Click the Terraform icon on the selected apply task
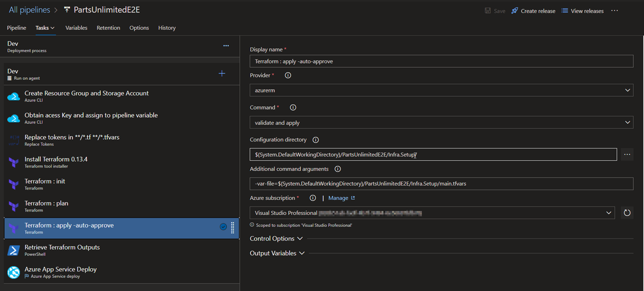Screen dimensions: 644x291 click(x=14, y=228)
